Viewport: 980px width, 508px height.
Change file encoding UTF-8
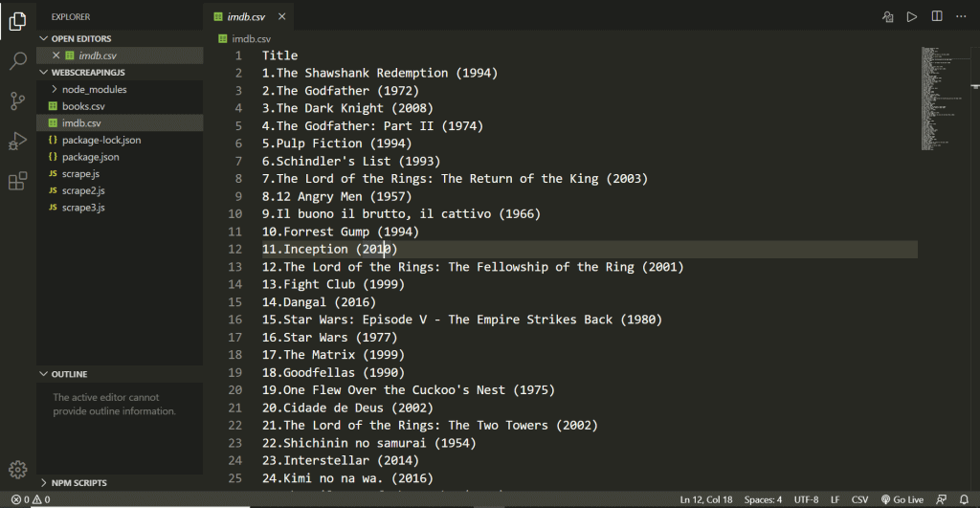coord(806,499)
